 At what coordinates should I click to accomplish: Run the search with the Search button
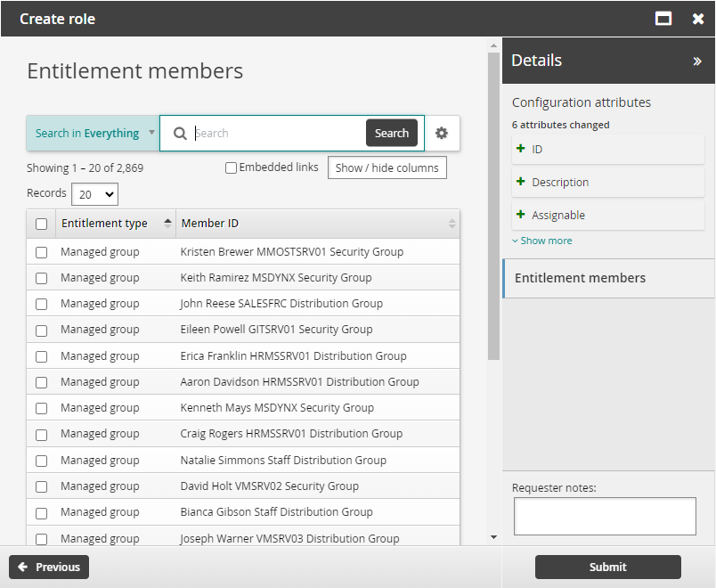coord(391,133)
